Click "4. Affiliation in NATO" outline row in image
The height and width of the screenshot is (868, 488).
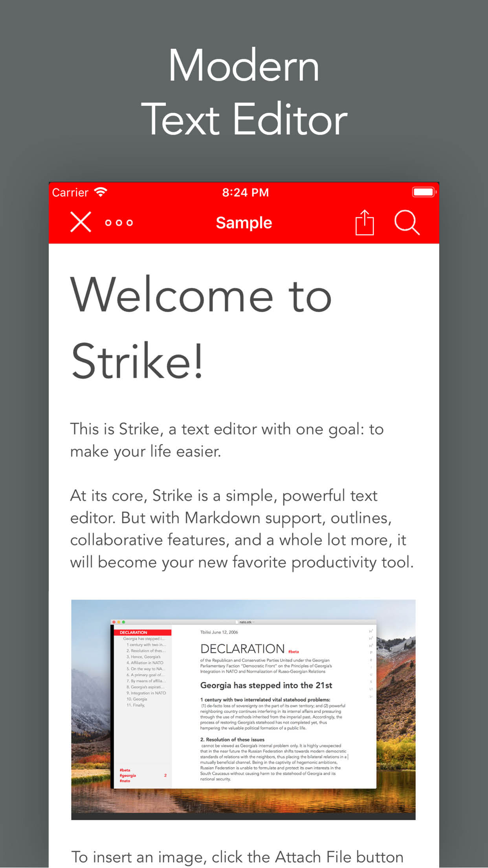pos(145,663)
